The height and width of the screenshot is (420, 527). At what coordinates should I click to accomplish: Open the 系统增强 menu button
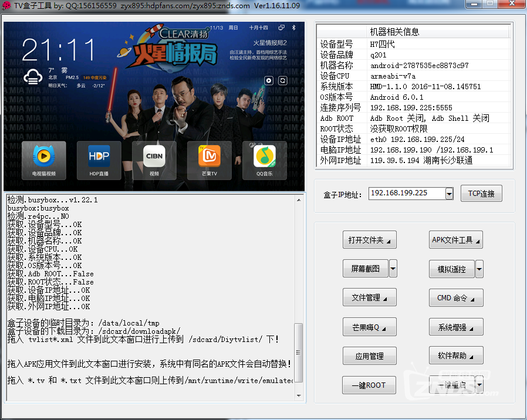click(456, 327)
